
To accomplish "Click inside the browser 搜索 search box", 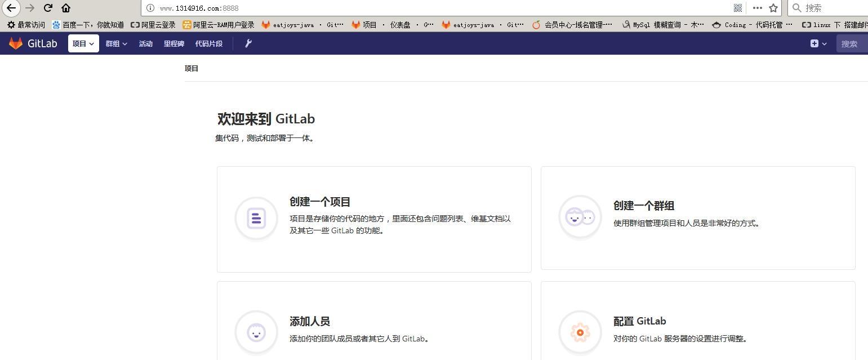I will click(x=828, y=8).
